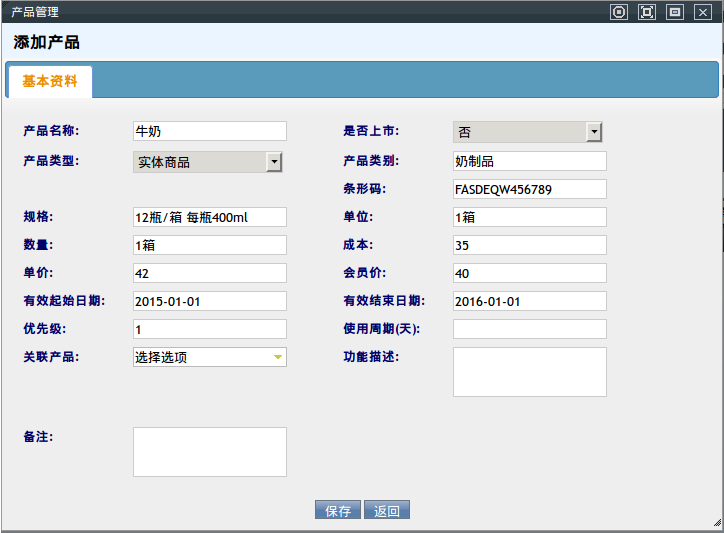Screen dimensions: 724x533
Task: Expand the 产品类型 dropdown arrow
Action: pyautogui.click(x=274, y=162)
